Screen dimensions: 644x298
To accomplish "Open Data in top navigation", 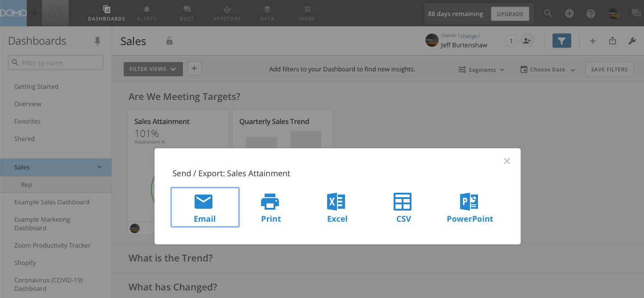I will [x=267, y=13].
